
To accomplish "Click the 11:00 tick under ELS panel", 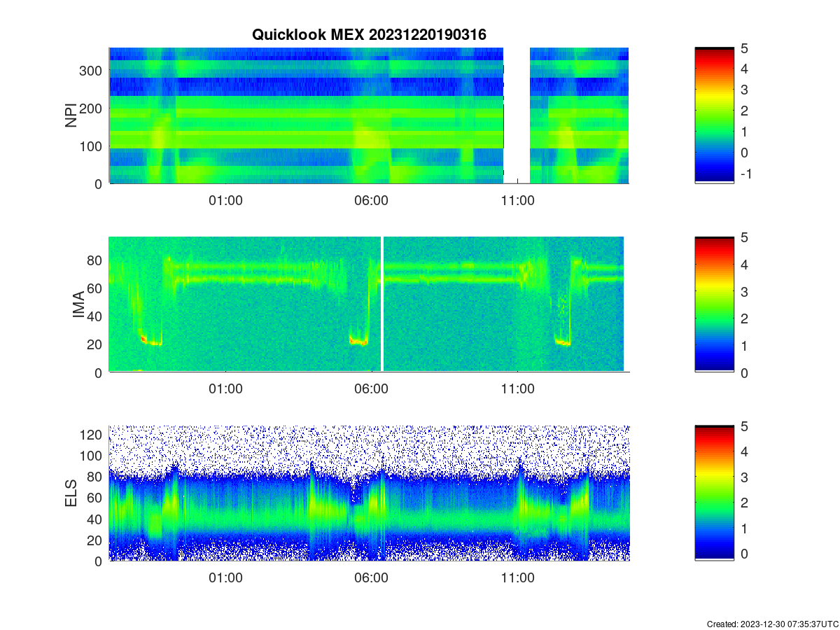I will [x=517, y=578].
